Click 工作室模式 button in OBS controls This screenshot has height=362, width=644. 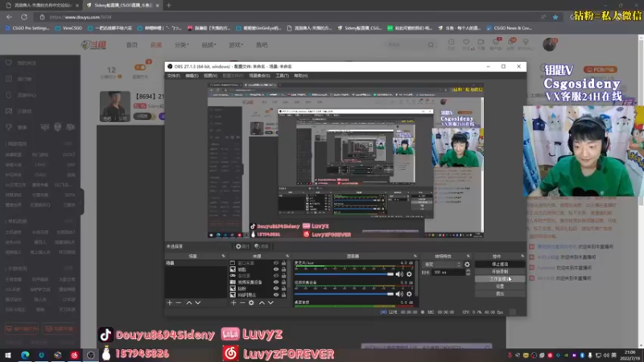500,279
